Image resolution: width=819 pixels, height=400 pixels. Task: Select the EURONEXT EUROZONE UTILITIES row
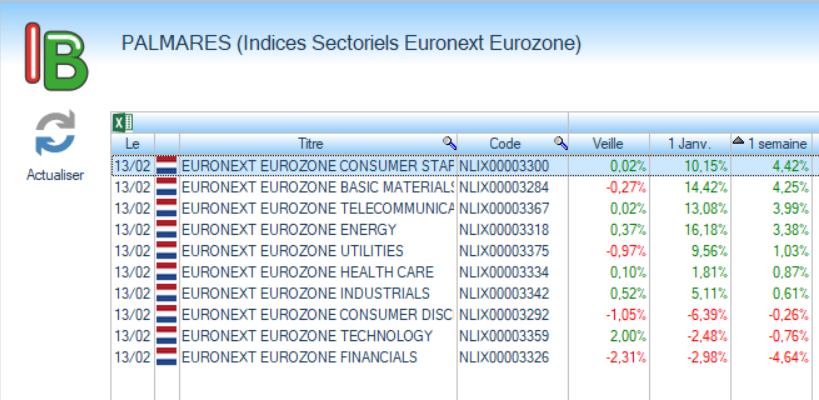pyautogui.click(x=293, y=250)
